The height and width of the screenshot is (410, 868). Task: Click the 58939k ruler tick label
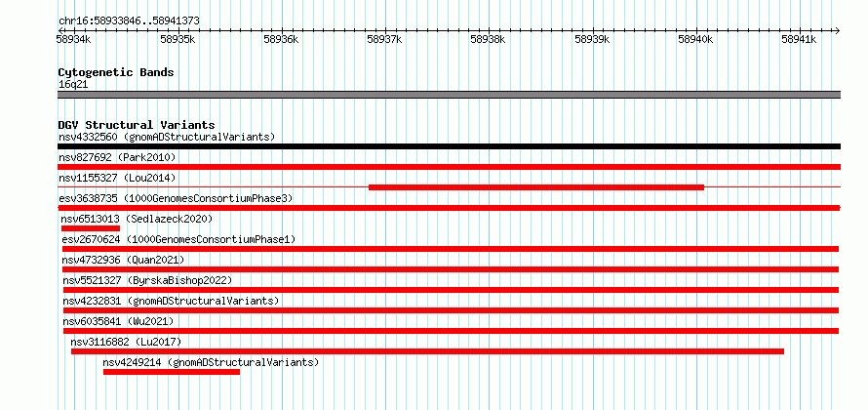592,39
